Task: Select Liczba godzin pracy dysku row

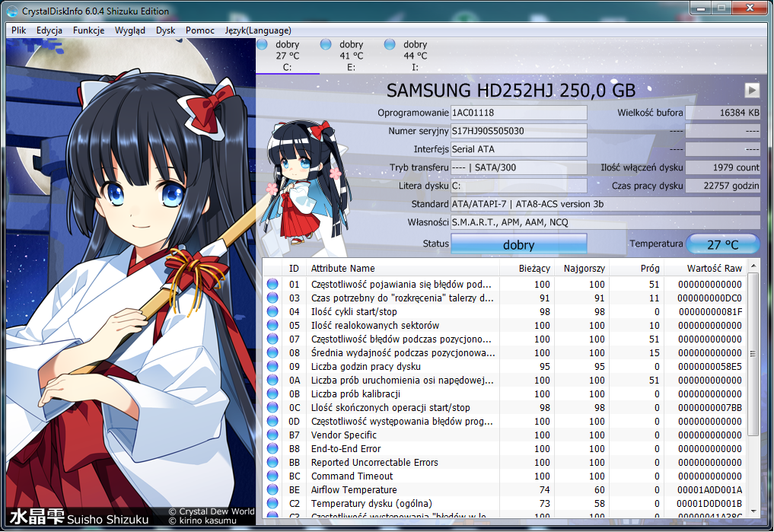Action: click(505, 366)
